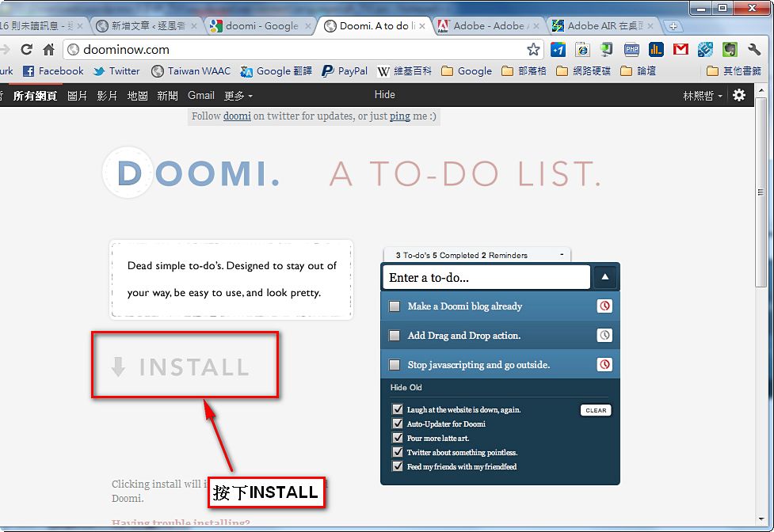Follow the doomi twitter link
The width and height of the screenshot is (774, 532).
coord(237,116)
